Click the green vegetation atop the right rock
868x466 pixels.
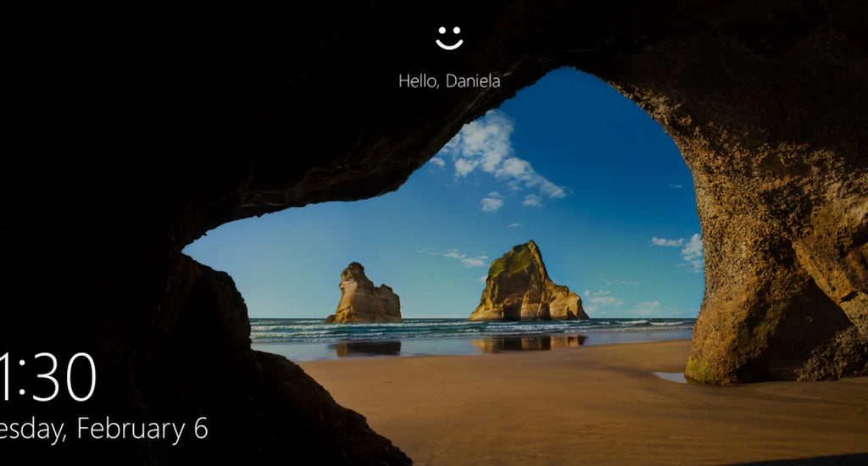pos(509,263)
